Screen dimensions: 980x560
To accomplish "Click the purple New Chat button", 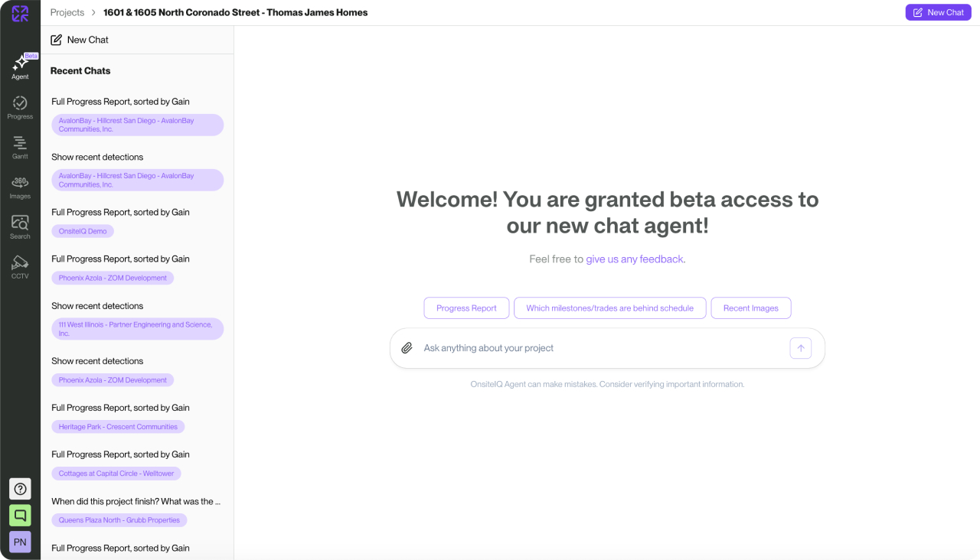I will coord(938,12).
